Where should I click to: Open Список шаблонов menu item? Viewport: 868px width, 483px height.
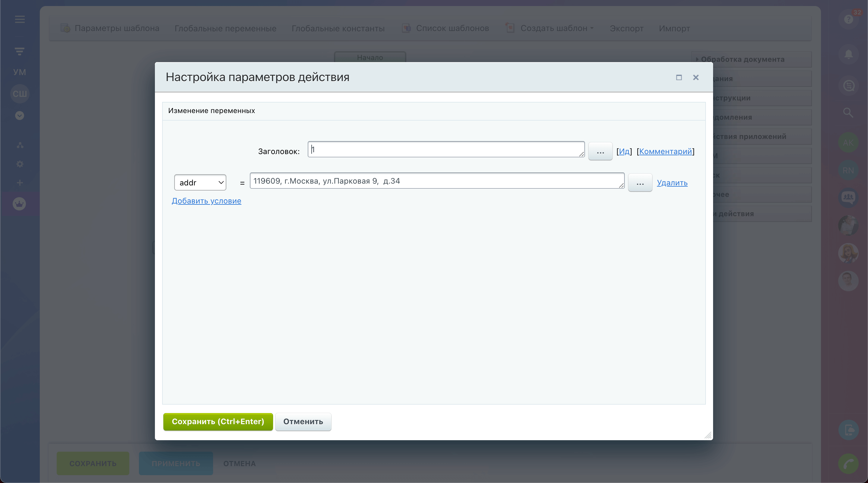coord(452,28)
